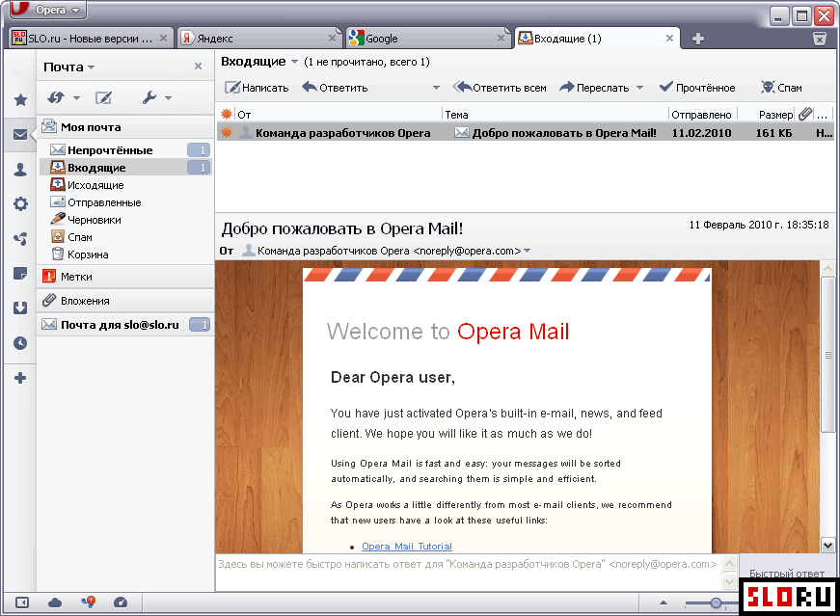Expand the Почта panel title dropdown
Image resolution: width=840 pixels, height=616 pixels.
click(x=91, y=67)
